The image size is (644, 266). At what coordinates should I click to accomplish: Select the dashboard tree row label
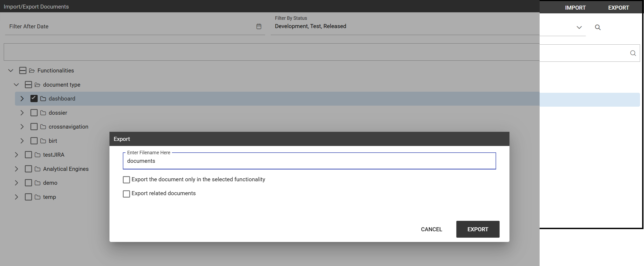62,99
